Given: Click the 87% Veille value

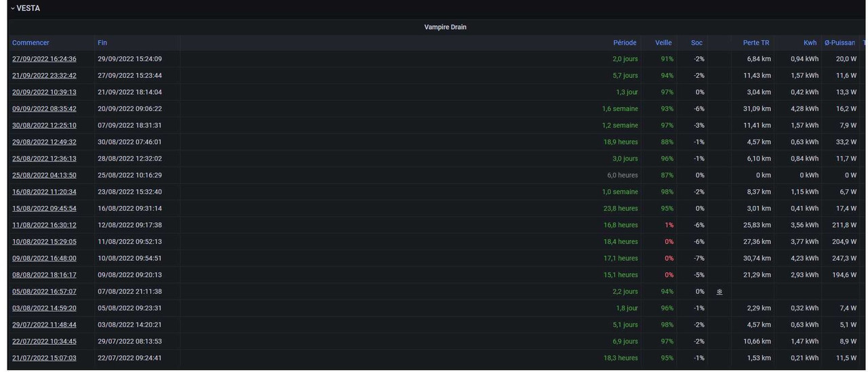Looking at the screenshot, I should click(x=667, y=175).
